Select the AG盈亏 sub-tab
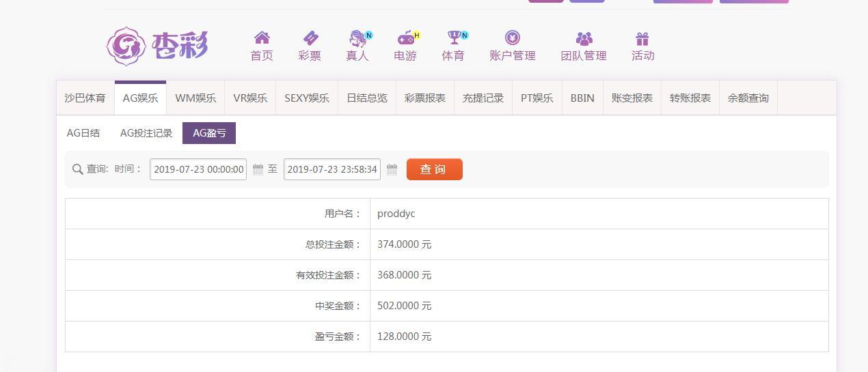Viewport: 868px width, 372px height. [x=209, y=133]
